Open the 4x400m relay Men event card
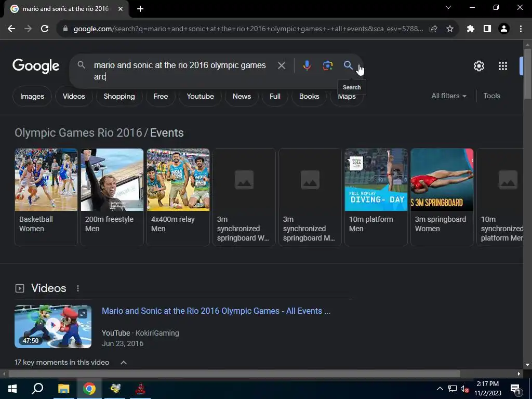532x399 pixels. 178,197
